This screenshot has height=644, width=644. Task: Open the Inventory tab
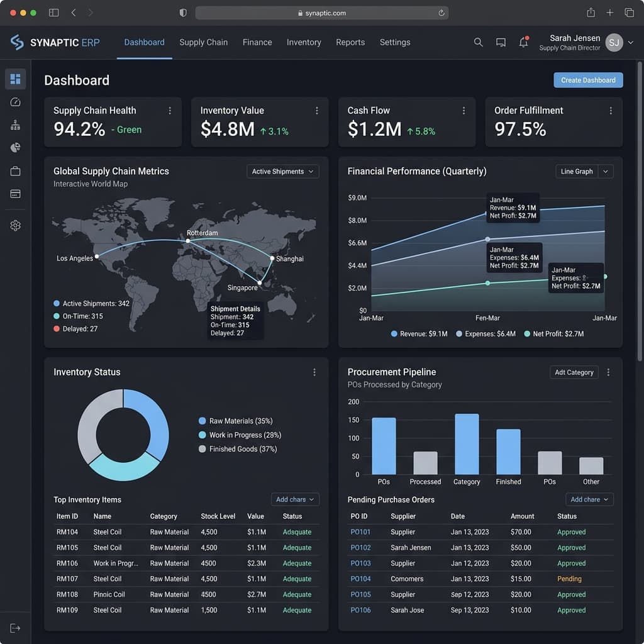[304, 42]
